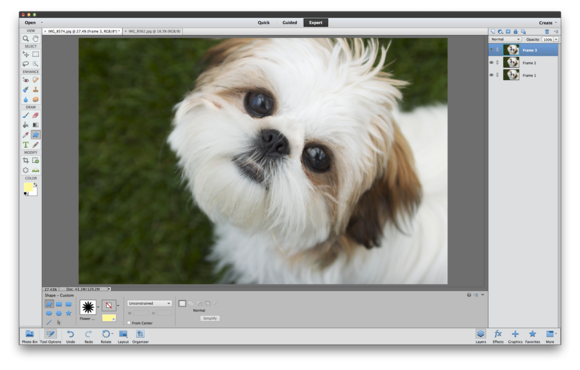
Task: Click the Simplify button
Action: [x=210, y=318]
